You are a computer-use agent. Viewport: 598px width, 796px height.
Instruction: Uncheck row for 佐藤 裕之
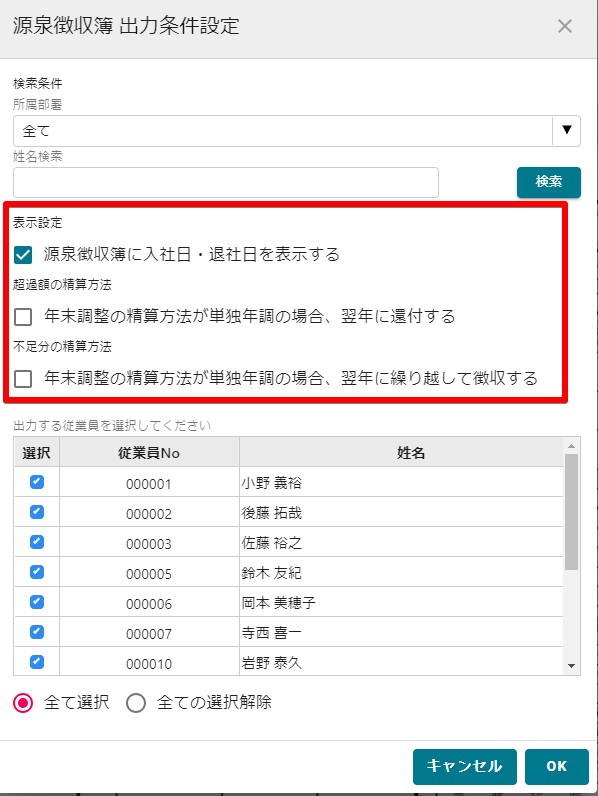(x=37, y=542)
